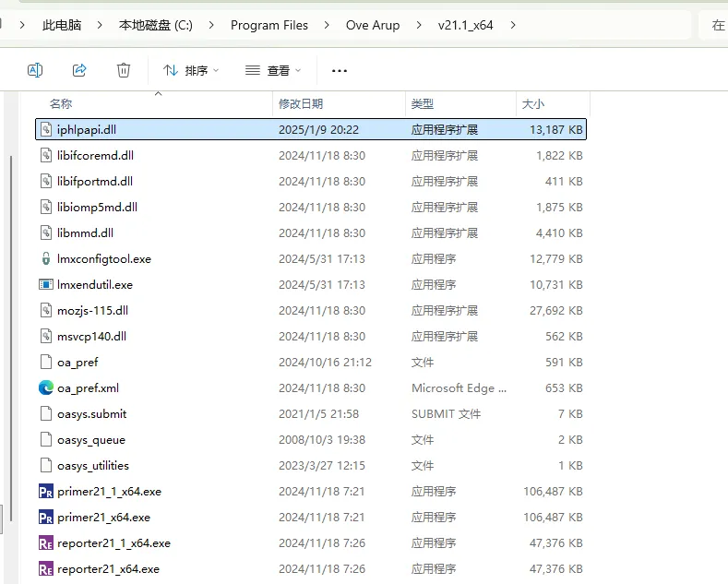Click the Delete trash icon

(124, 70)
